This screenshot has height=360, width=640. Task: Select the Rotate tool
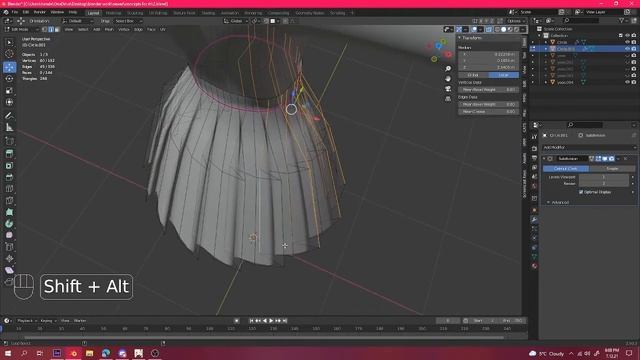(x=9, y=79)
